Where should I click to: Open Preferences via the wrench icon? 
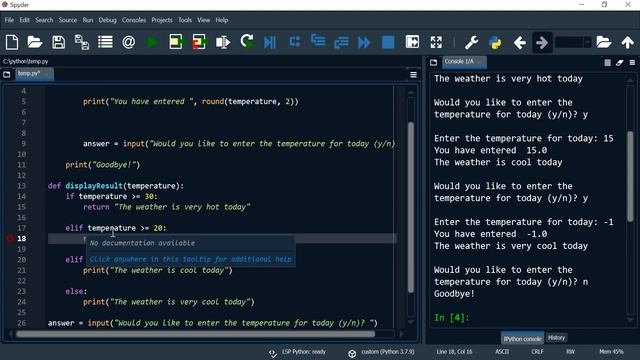pyautogui.click(x=471, y=42)
